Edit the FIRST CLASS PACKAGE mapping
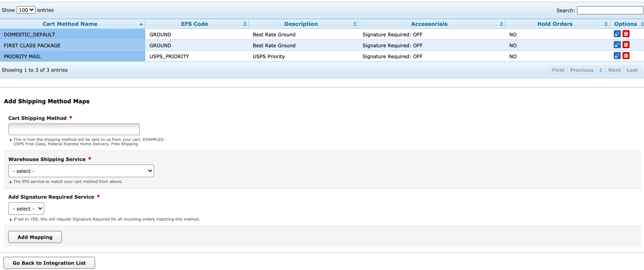 617,45
